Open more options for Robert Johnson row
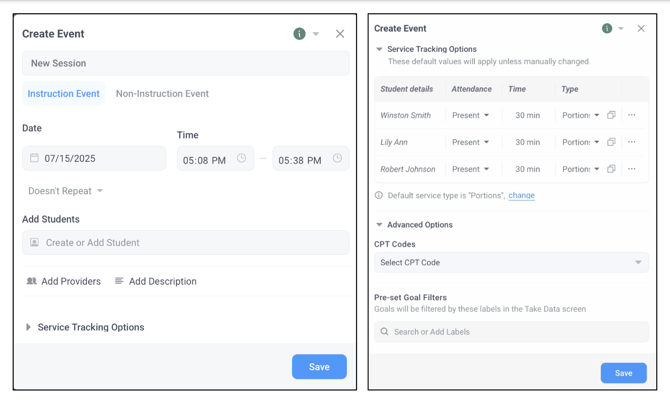Viewport: 670px width, 404px height. coord(632,169)
